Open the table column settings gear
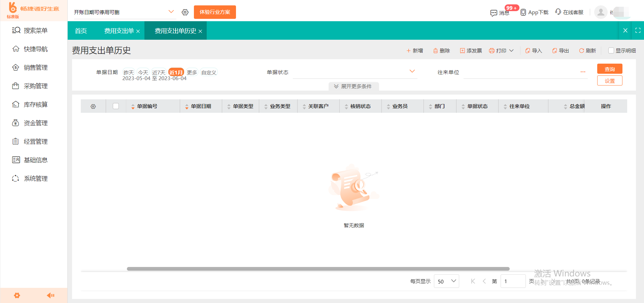Image resolution: width=644 pixels, height=303 pixels. (93, 106)
